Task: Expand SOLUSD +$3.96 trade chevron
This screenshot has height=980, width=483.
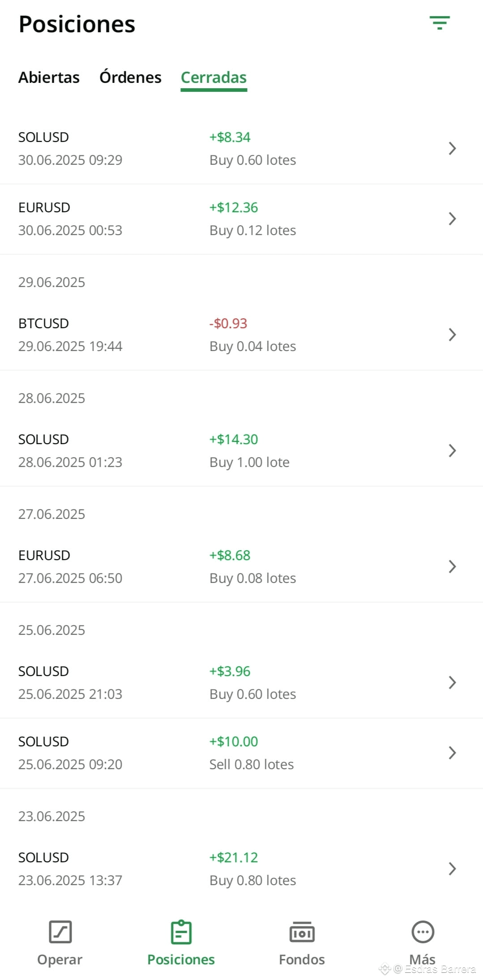Action: point(452,682)
